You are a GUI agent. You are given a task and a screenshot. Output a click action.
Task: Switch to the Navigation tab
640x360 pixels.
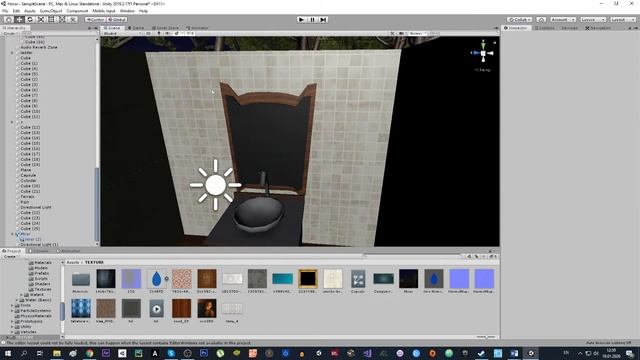598,28
